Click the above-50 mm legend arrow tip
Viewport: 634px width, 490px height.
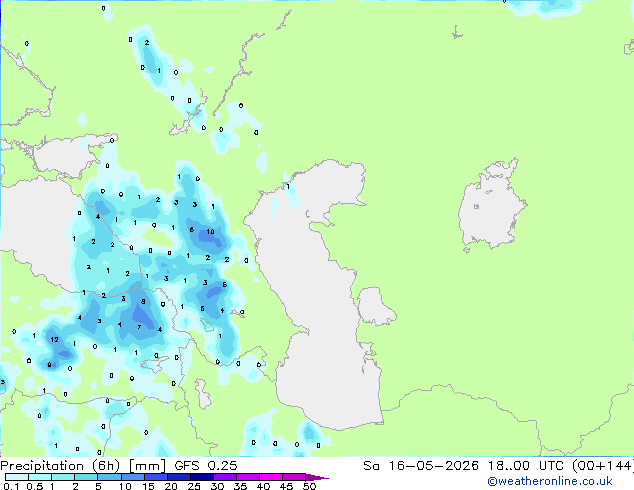click(x=317, y=477)
